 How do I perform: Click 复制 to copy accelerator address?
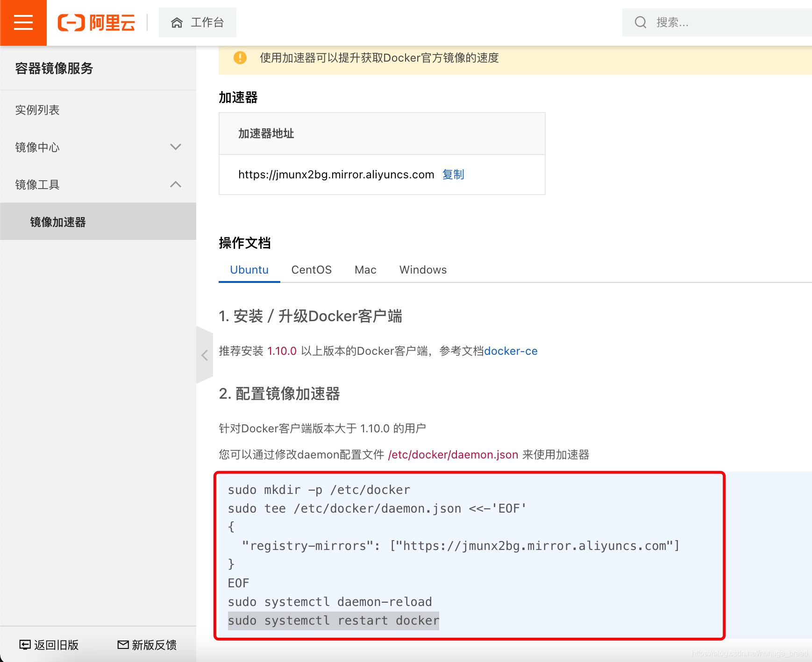453,174
